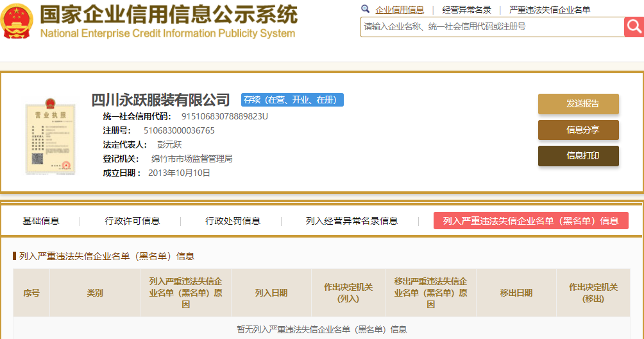
Task: Click the 暂无列入严重违法失信企业名单（黑名单）信息 empty-table message
Action: click(321, 329)
